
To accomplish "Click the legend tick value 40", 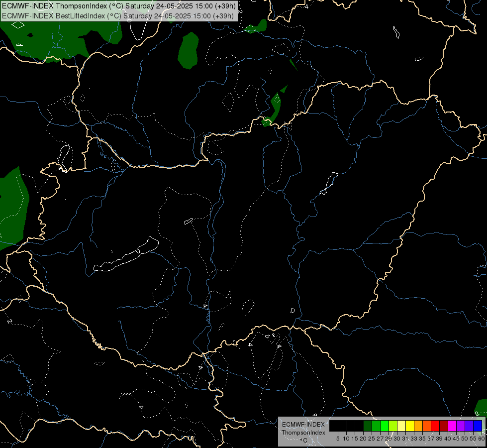I will [448, 439].
